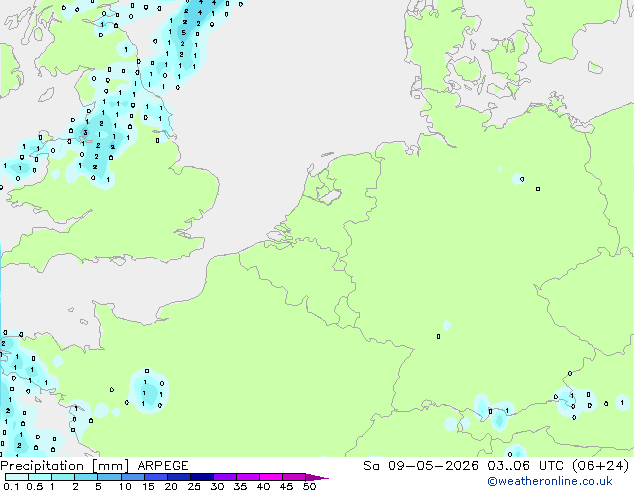
Task: Click the "03..06 UTC" time range text
Action: (525, 466)
